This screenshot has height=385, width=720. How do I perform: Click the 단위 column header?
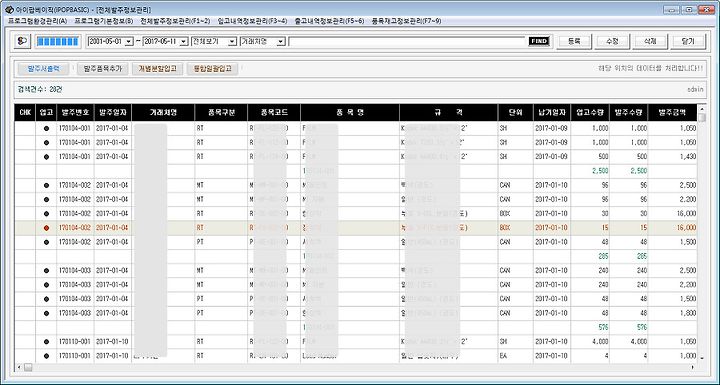pos(515,113)
